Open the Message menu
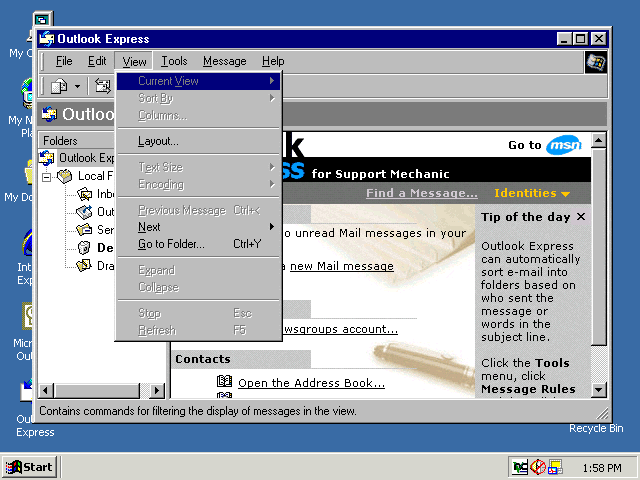 point(224,61)
